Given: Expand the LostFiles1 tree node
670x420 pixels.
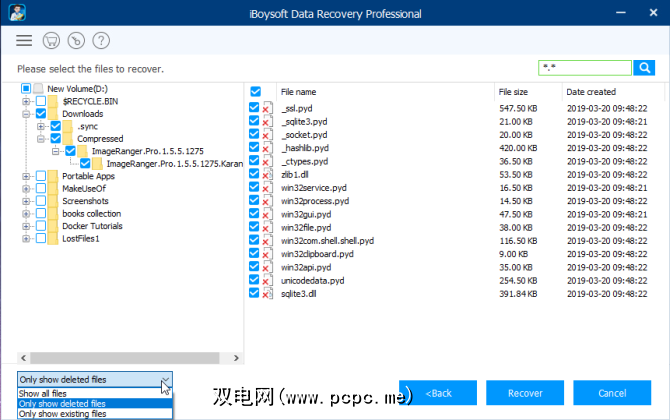Looking at the screenshot, I should [26, 238].
